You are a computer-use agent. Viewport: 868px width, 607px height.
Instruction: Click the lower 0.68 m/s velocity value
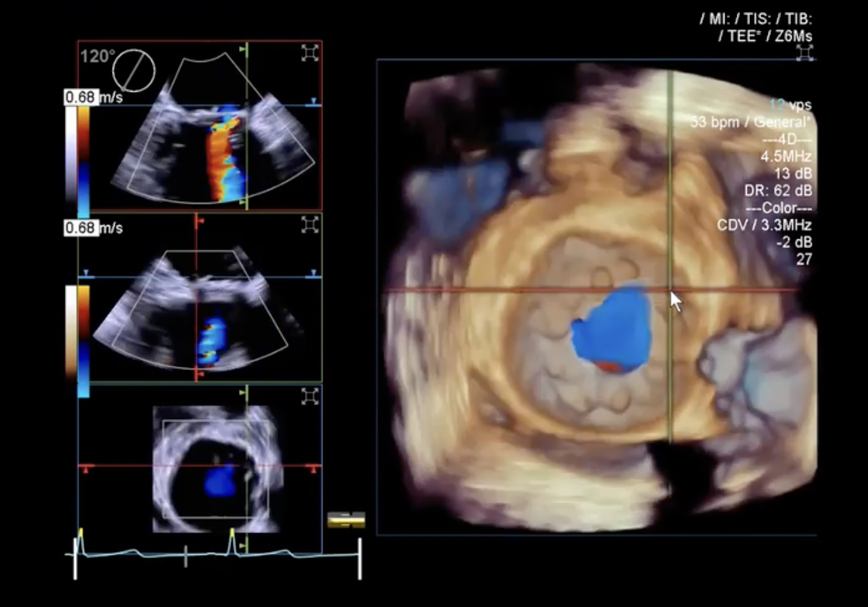coord(81,228)
